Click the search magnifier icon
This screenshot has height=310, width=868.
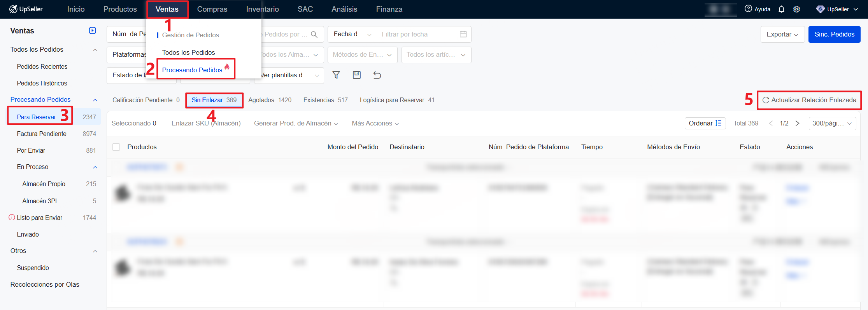coord(314,35)
